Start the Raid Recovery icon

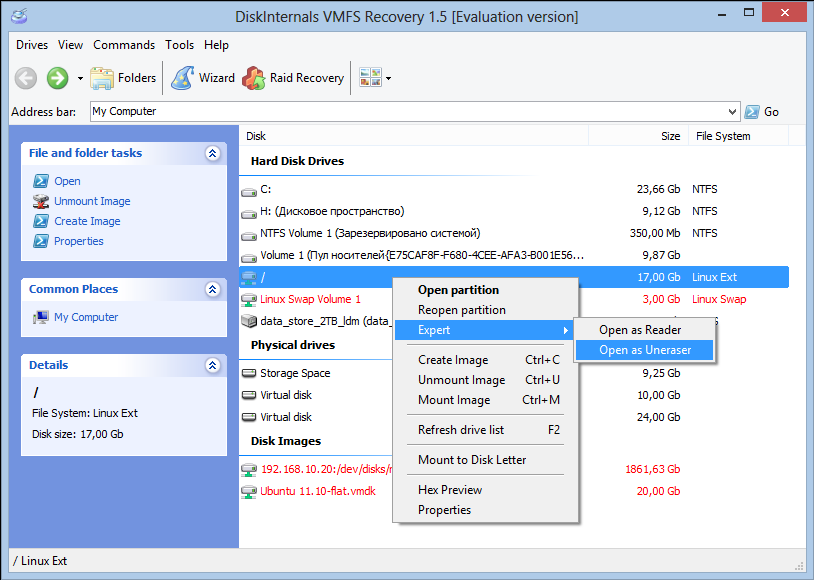pyautogui.click(x=254, y=78)
